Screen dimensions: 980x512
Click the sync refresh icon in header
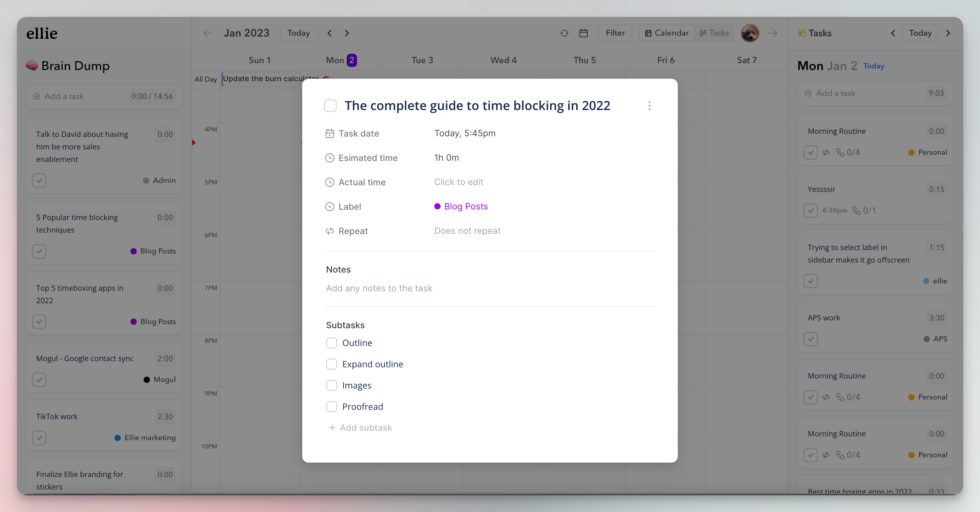[x=564, y=33]
